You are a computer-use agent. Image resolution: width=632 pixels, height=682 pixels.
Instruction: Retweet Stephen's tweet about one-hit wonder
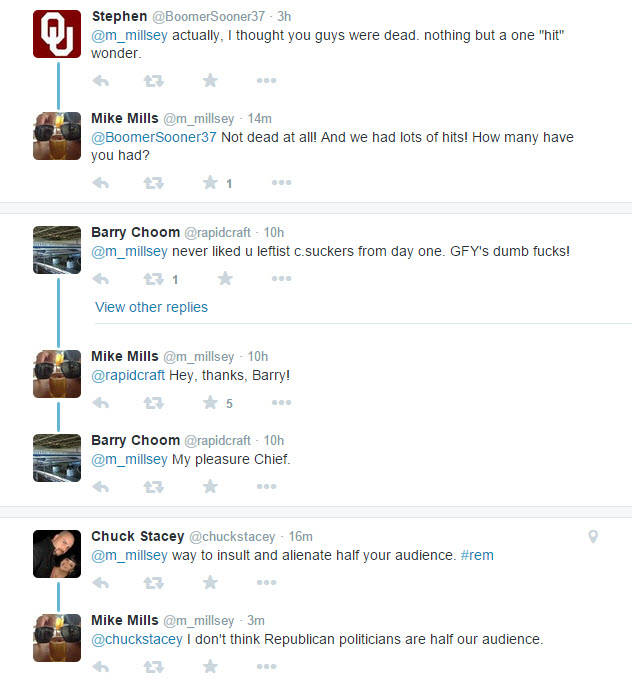coord(154,80)
